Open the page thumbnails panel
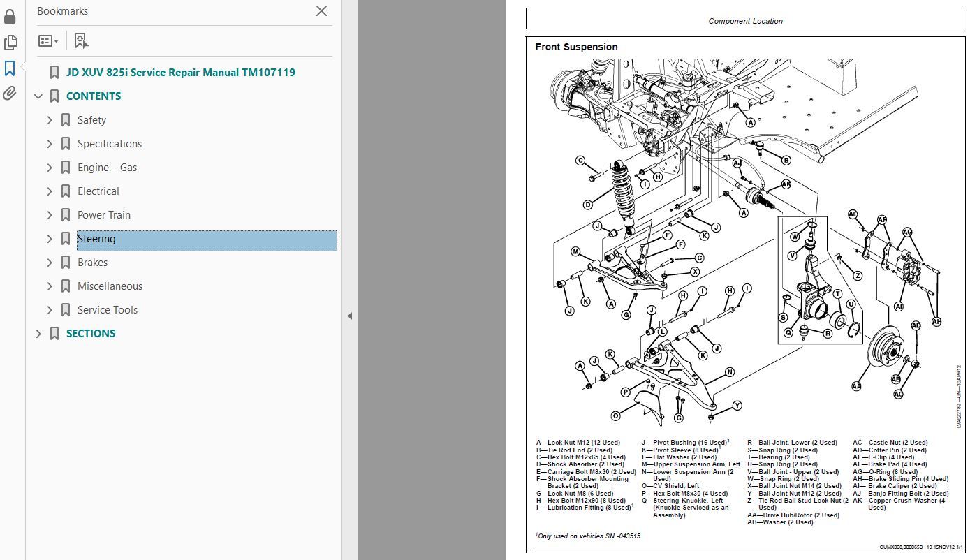This screenshot has height=560, width=977. (10, 42)
